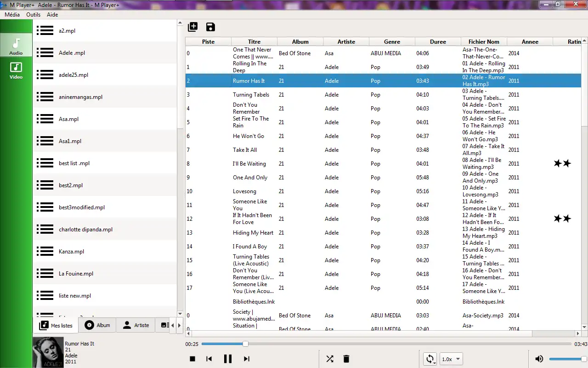Select the track One That Never Comes
This screenshot has height=368, width=588.
pyautogui.click(x=383, y=53)
